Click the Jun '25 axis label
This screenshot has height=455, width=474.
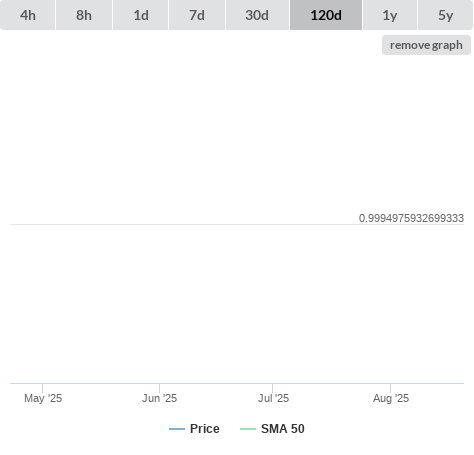(159, 398)
